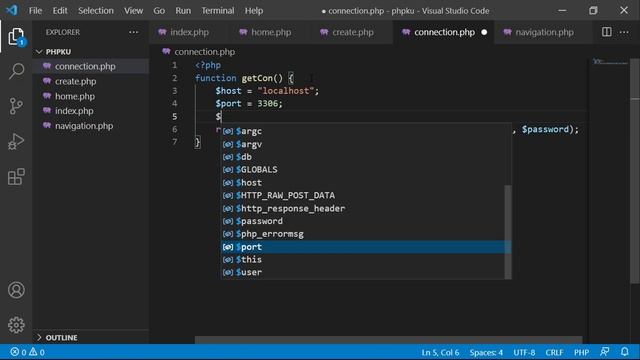Switch to the home.php tab

[271, 32]
